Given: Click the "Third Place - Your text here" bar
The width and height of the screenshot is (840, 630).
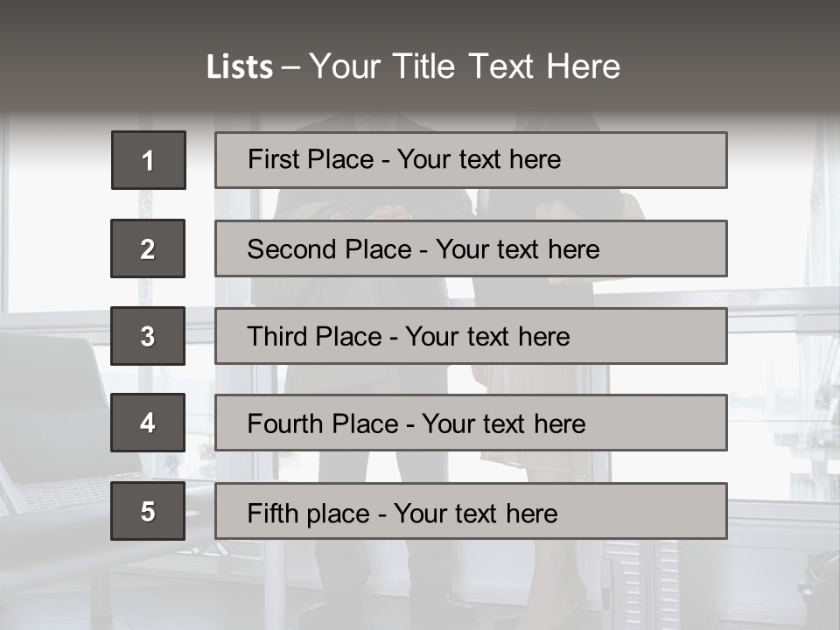Looking at the screenshot, I should 471,336.
